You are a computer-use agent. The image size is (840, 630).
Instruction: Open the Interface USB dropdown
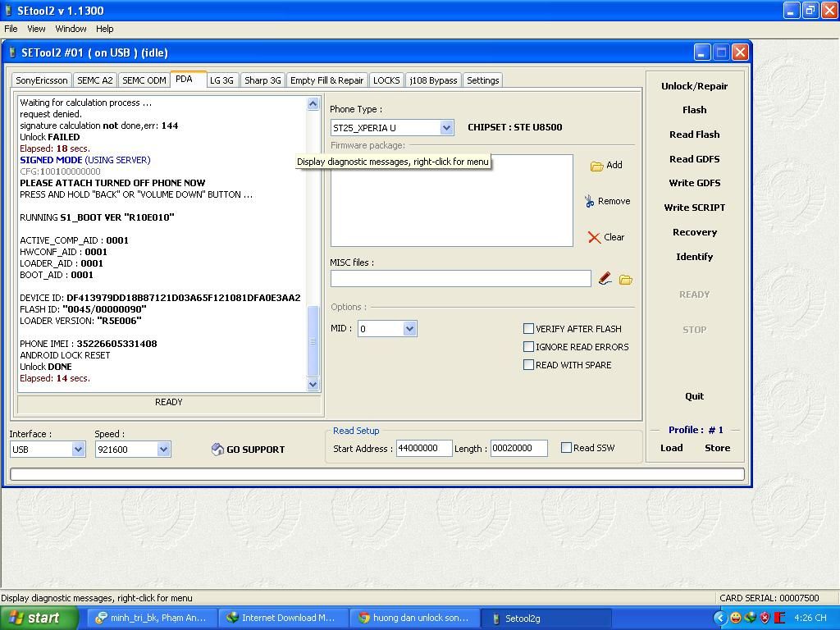(78, 449)
